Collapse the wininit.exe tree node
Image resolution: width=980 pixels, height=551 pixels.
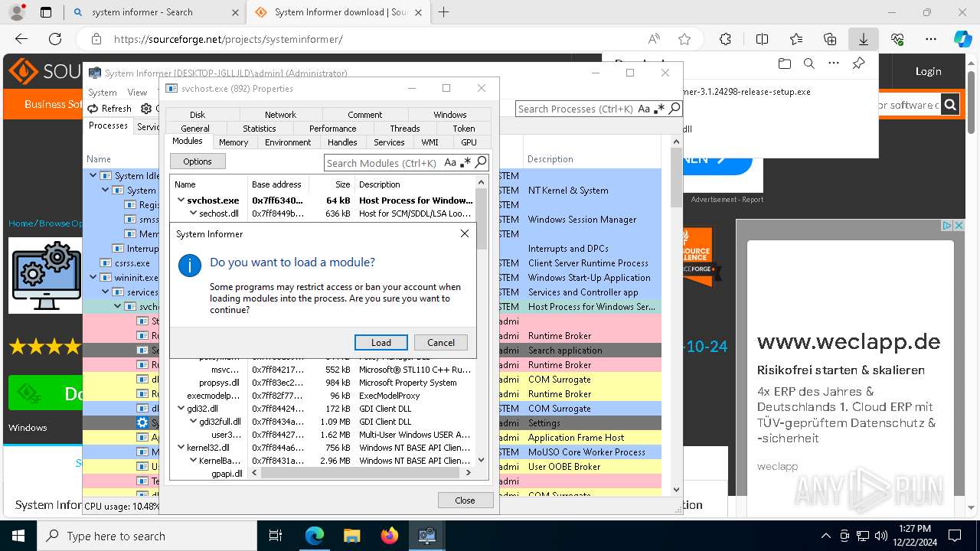[x=93, y=277]
